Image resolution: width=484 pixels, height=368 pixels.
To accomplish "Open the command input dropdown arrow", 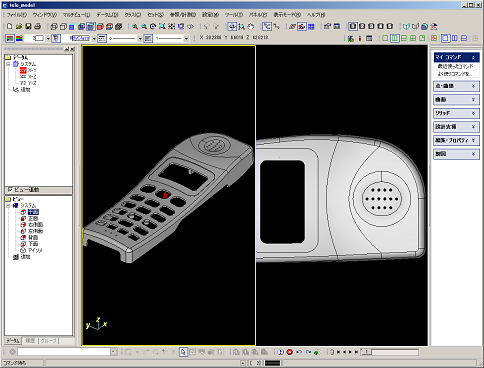I will (x=114, y=352).
